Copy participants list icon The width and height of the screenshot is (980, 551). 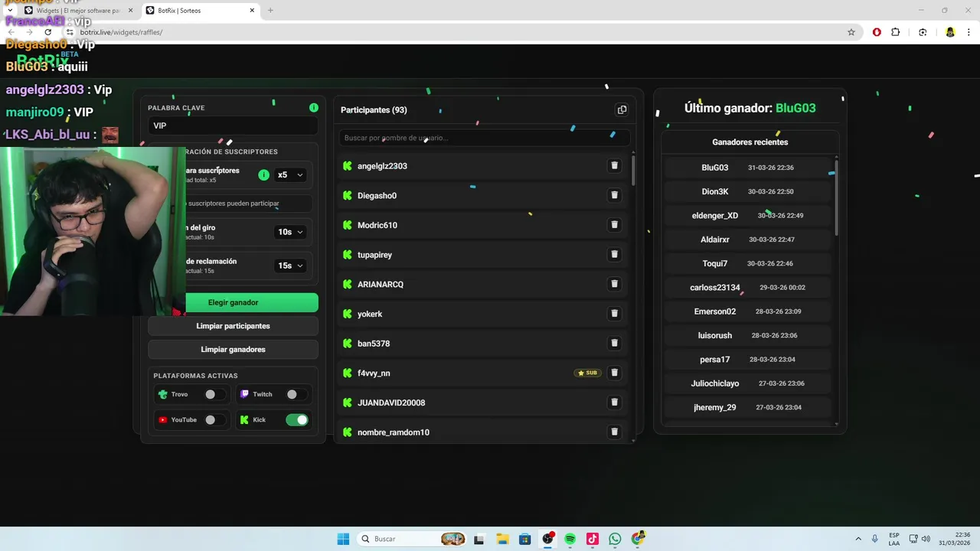click(x=622, y=109)
